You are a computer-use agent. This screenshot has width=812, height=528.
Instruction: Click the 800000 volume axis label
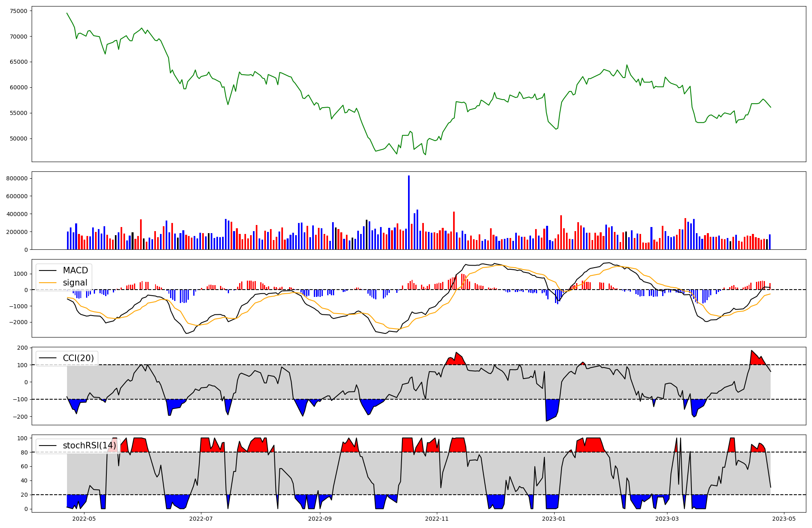click(x=17, y=178)
